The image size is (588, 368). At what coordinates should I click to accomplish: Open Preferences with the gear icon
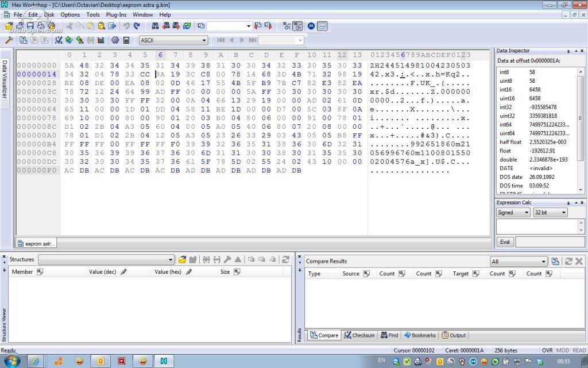(115, 40)
